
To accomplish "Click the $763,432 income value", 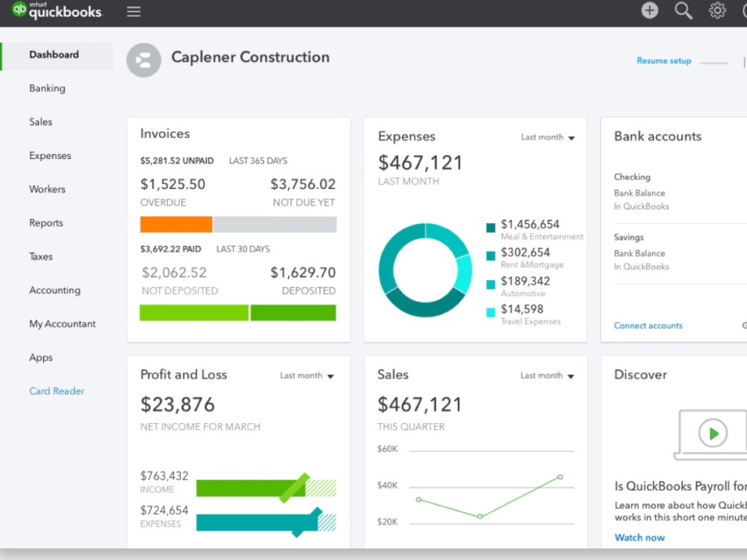I will coord(164,476).
